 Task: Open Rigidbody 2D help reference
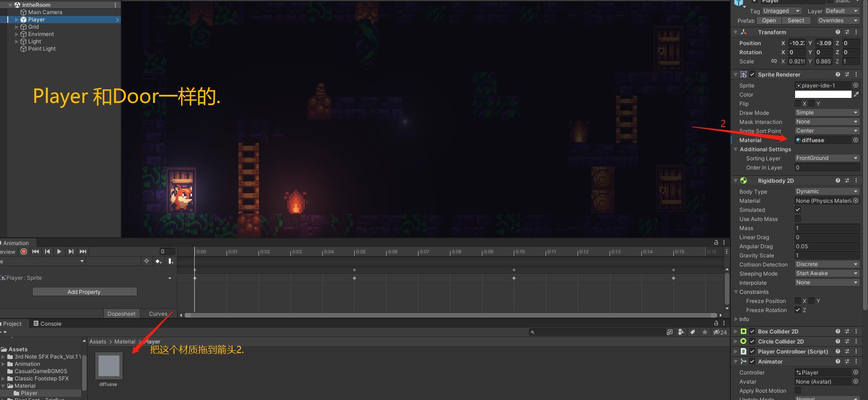(x=838, y=180)
